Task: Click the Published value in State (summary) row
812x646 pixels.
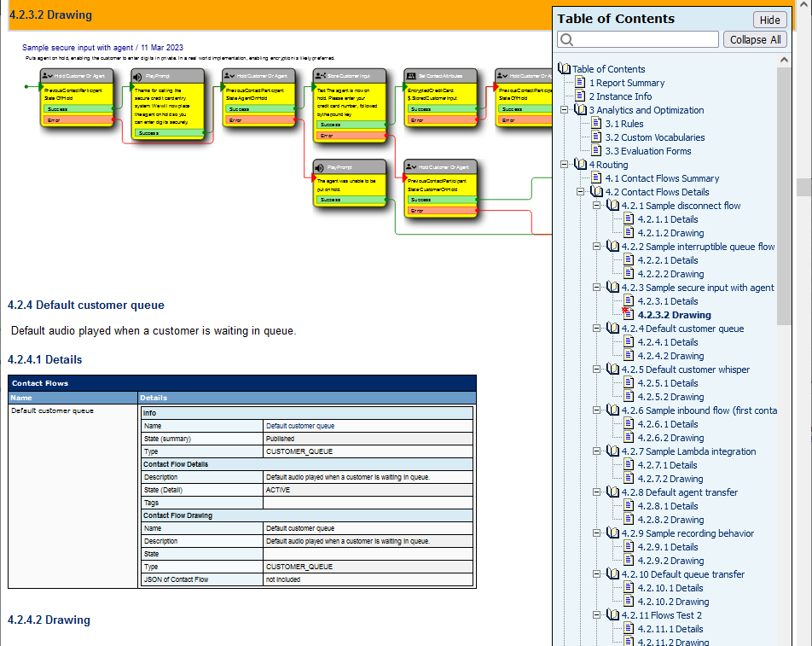Action: (280, 439)
